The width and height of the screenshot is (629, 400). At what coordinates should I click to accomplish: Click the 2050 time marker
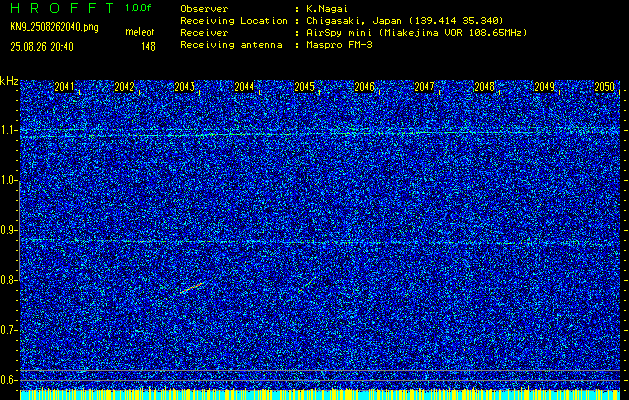click(x=605, y=87)
